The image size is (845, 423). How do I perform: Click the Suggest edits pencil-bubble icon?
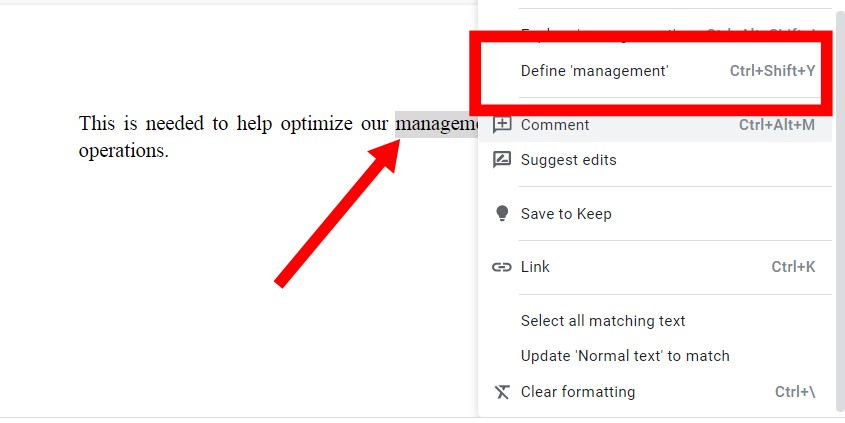pyautogui.click(x=502, y=160)
